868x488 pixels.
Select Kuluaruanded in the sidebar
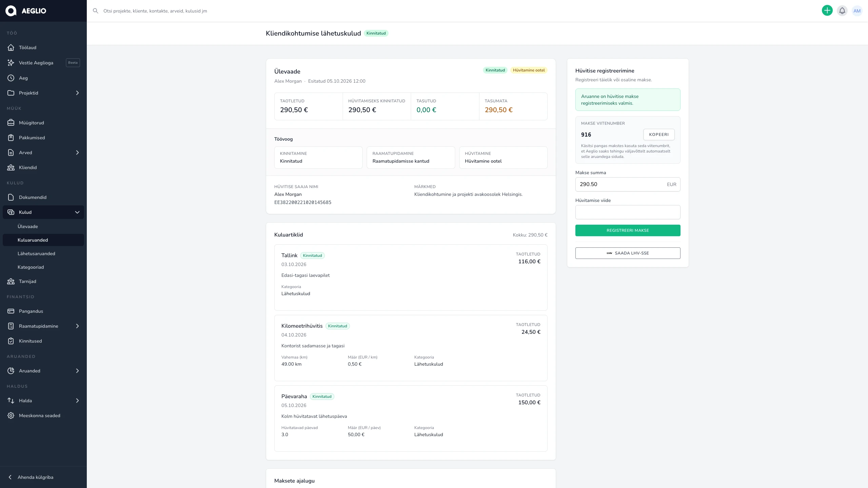click(43, 240)
